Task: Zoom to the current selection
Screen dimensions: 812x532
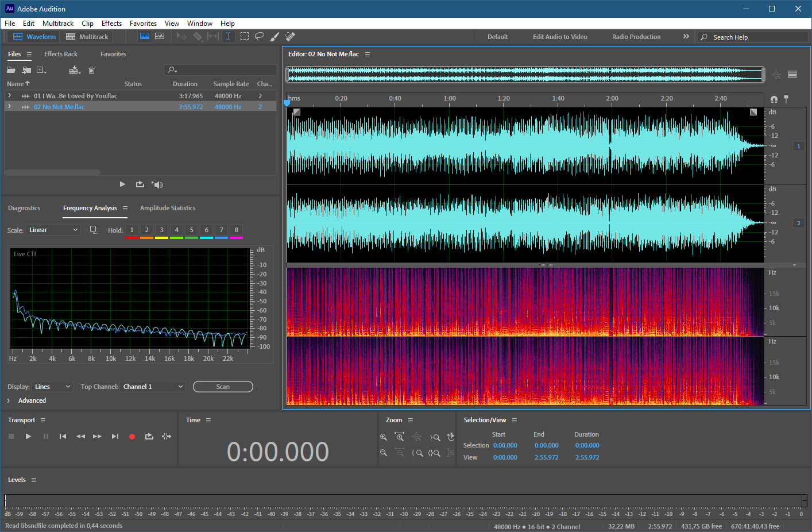Action: (x=435, y=453)
